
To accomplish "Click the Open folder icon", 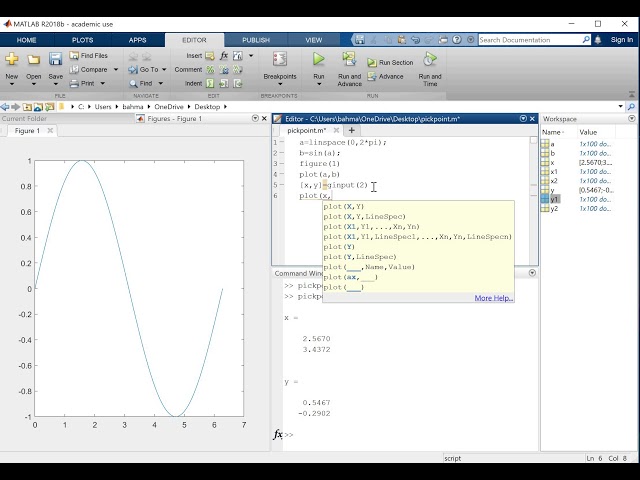I will [33, 60].
